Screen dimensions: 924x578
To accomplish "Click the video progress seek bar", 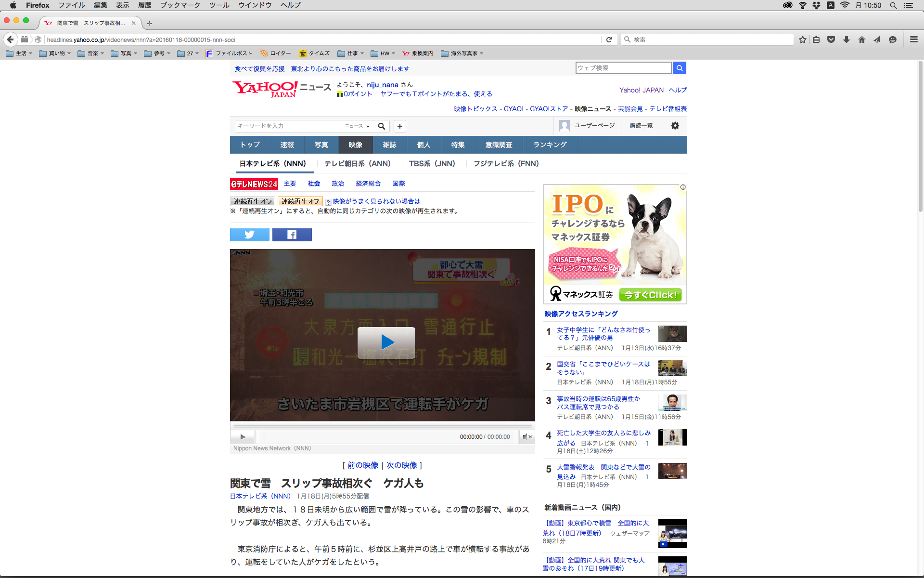I will [x=383, y=426].
